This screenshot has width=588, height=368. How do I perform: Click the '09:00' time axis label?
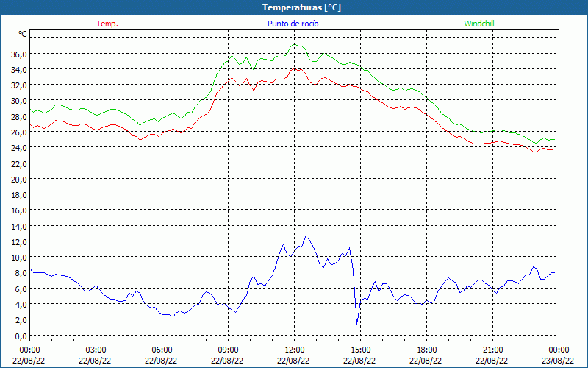tap(228, 350)
